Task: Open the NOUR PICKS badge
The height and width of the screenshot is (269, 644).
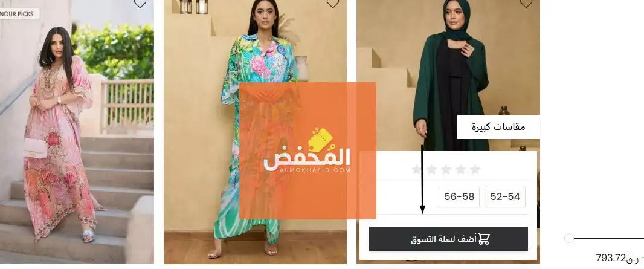Action: click(19, 14)
